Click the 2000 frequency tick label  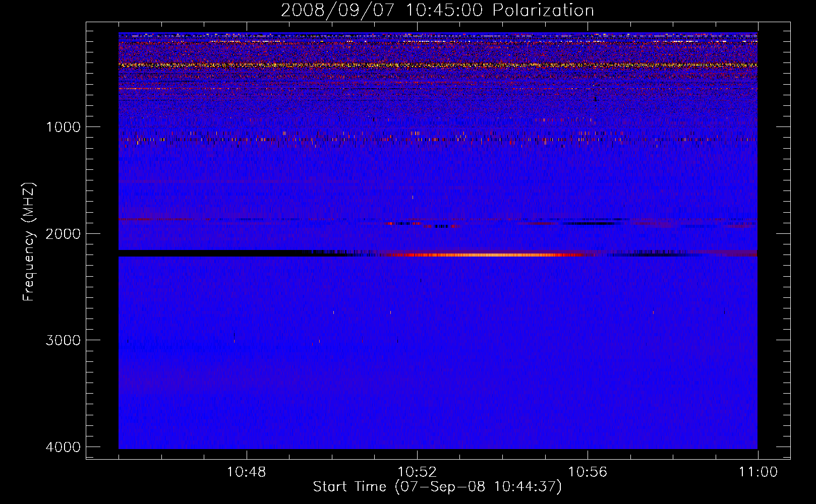point(63,233)
